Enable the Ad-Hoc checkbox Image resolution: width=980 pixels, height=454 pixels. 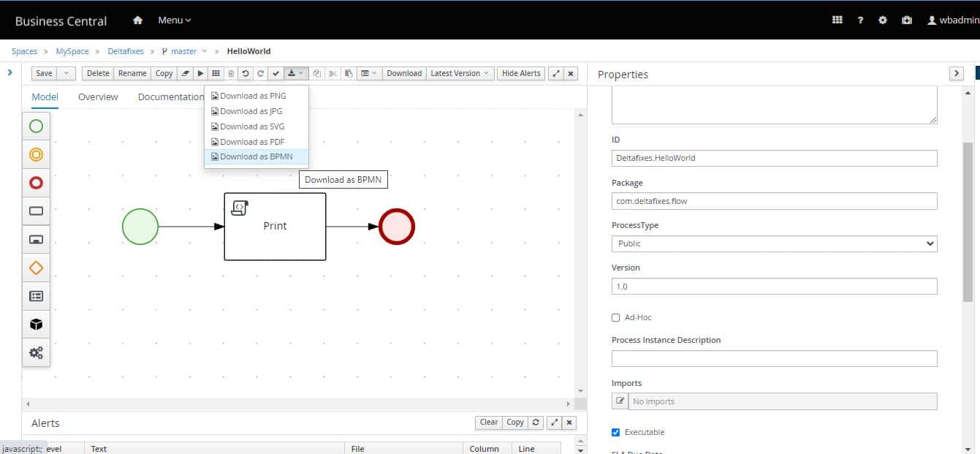pos(615,317)
